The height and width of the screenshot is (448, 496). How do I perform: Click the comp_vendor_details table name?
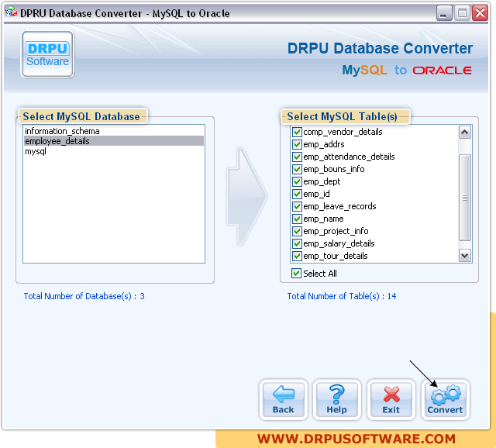point(343,132)
